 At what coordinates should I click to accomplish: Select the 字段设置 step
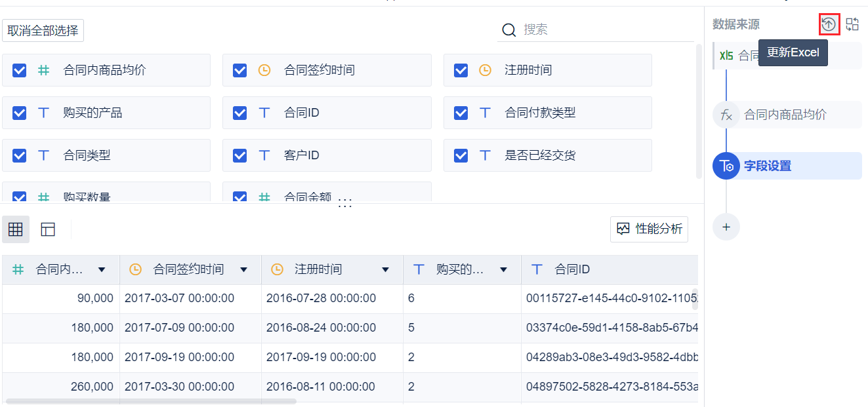[787, 166]
